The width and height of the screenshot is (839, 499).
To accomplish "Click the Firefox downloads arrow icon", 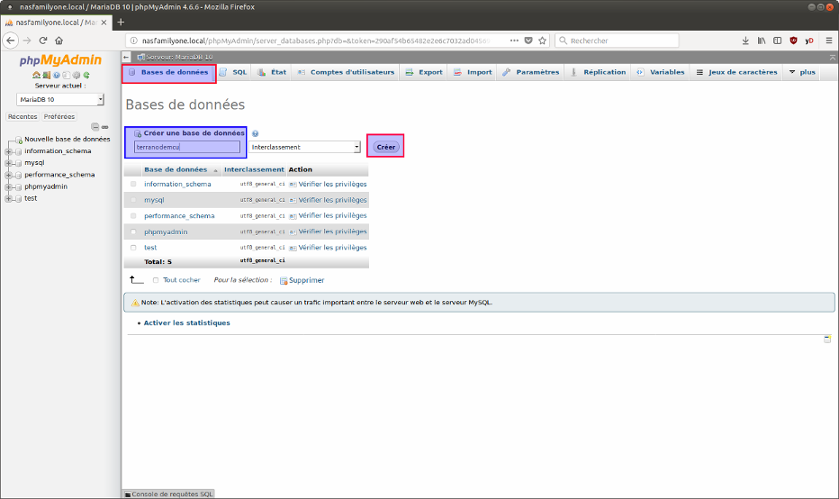I will pyautogui.click(x=746, y=41).
